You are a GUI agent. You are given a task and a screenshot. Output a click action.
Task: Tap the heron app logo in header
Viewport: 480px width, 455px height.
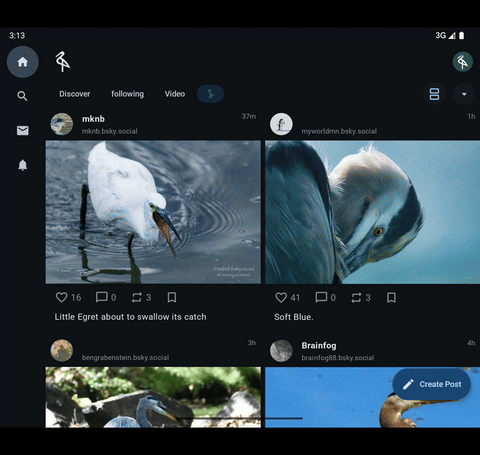(x=62, y=62)
